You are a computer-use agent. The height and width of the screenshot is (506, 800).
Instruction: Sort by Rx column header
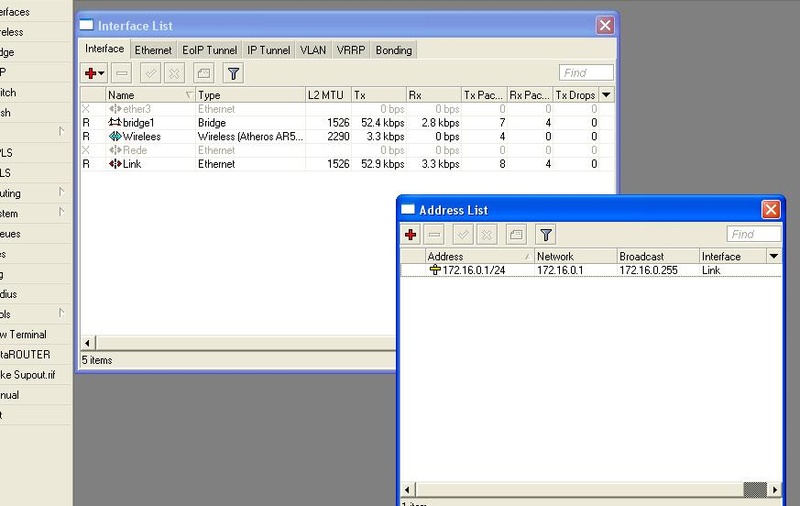434,95
